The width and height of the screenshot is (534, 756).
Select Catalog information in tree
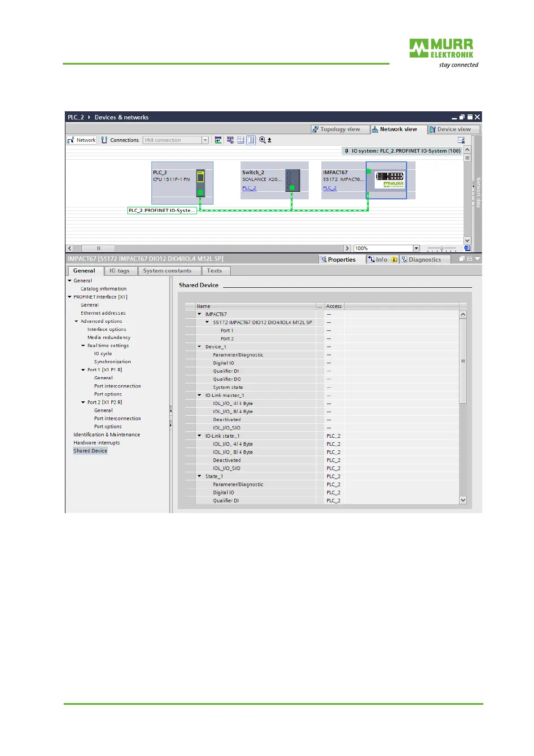(x=104, y=289)
